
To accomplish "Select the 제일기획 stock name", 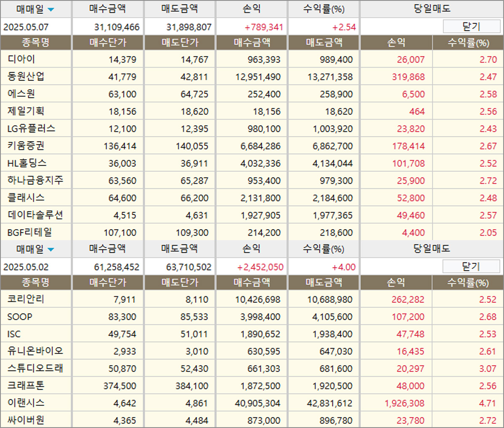I will point(26,111).
